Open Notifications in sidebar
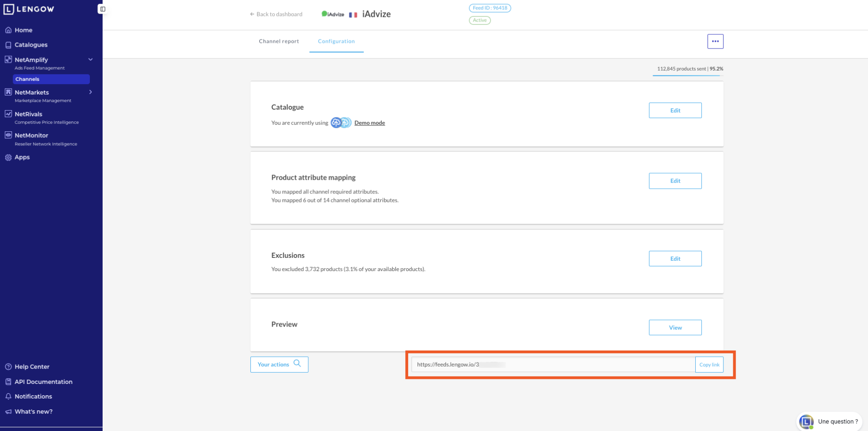Viewport: 868px width, 431px height. click(x=33, y=397)
